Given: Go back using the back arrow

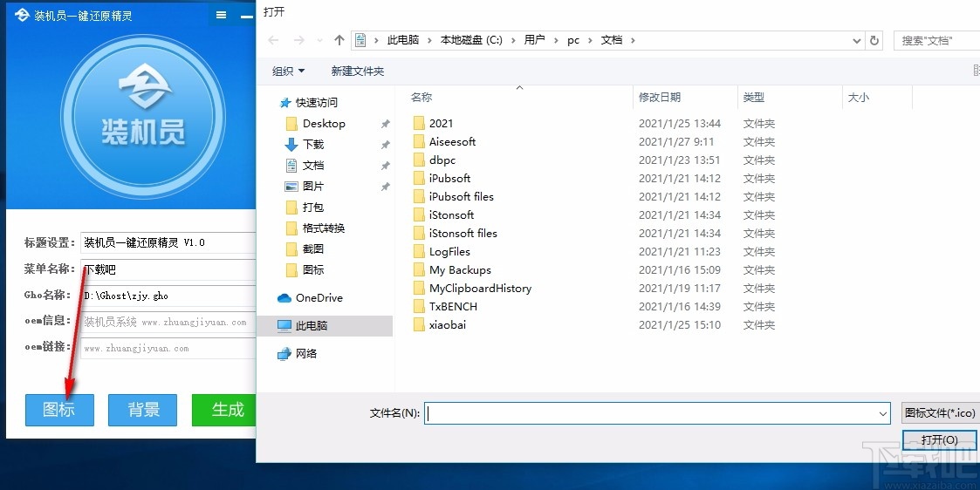Looking at the screenshot, I should coord(273,40).
